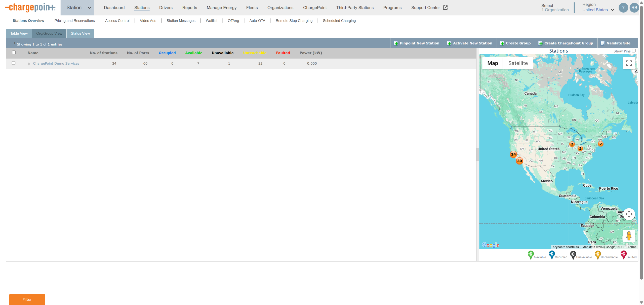The width and height of the screenshot is (644, 305).
Task: Open the Reports menu
Action: tap(189, 8)
